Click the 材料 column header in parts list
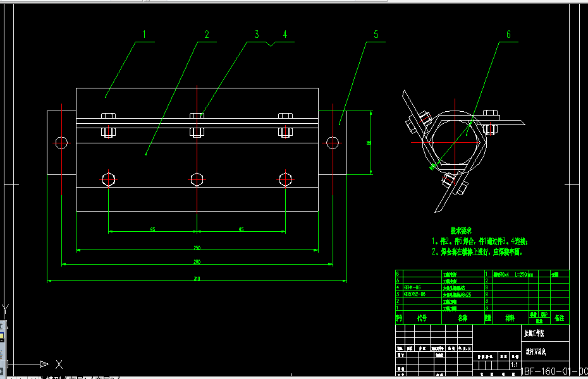 510,318
